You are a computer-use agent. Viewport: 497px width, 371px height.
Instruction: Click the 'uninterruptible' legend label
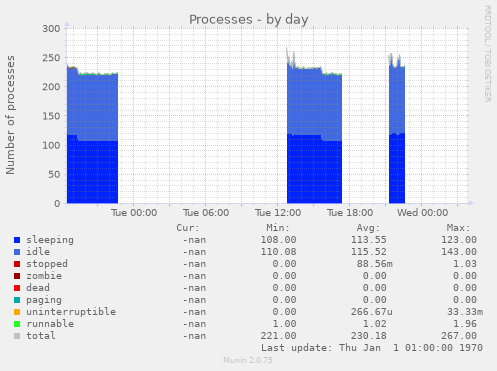71,312
